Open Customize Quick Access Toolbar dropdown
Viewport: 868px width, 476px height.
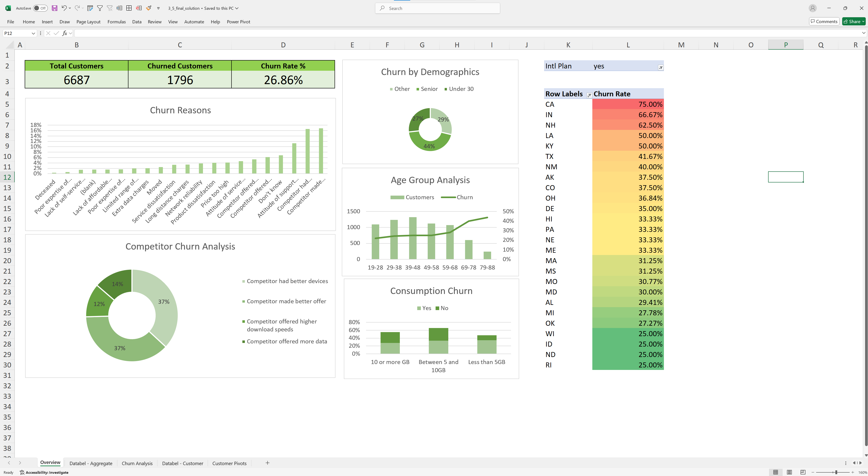(158, 8)
